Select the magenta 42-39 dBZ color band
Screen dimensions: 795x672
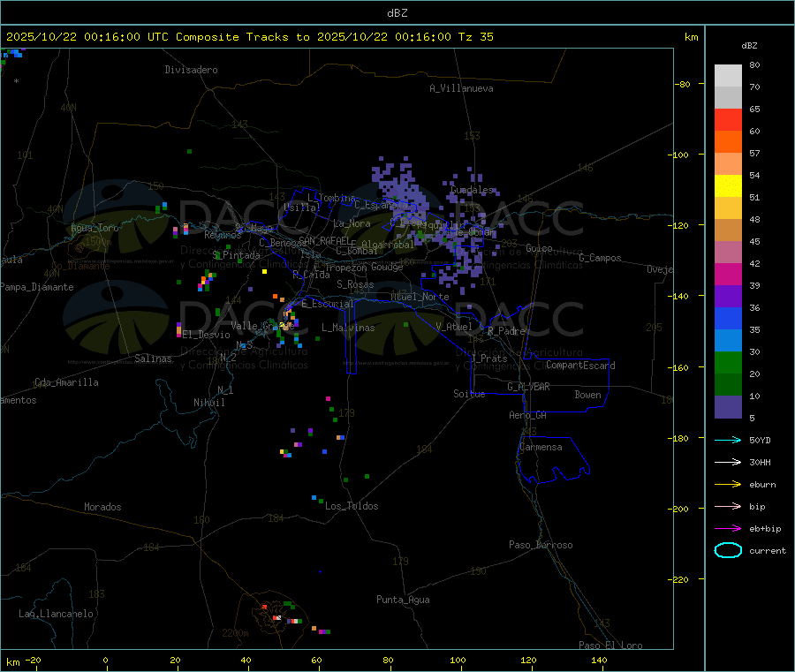pyautogui.click(x=728, y=274)
